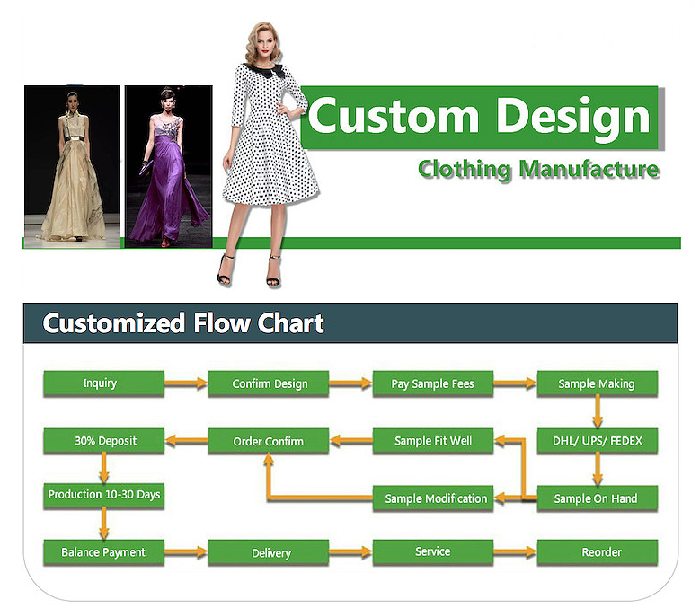Select the Confirm Design step box
700x608 pixels.
point(269,383)
